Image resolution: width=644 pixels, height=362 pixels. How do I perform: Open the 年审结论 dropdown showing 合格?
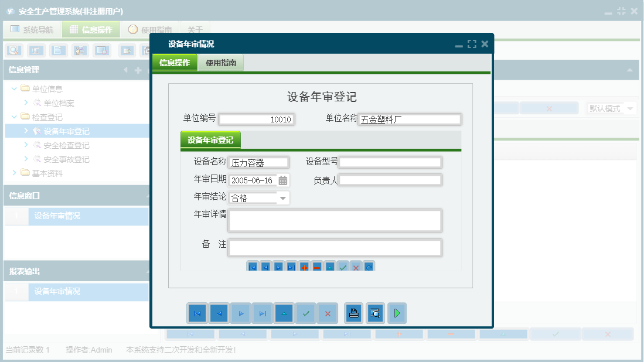pyautogui.click(x=283, y=197)
